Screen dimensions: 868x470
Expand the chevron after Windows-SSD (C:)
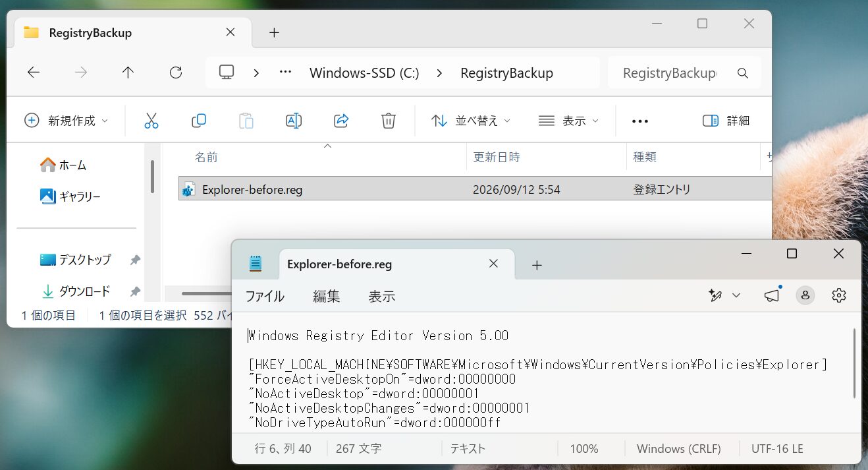[439, 73]
